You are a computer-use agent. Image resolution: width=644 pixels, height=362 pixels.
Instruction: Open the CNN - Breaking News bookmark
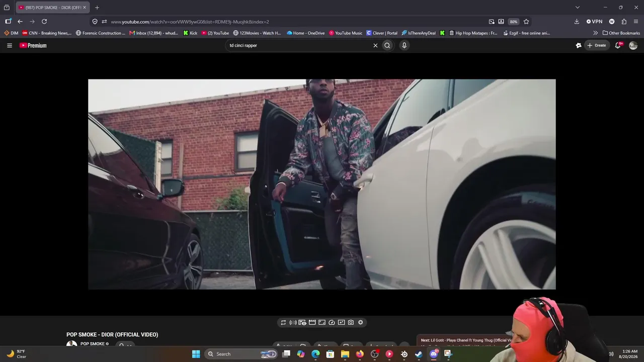pyautogui.click(x=47, y=33)
